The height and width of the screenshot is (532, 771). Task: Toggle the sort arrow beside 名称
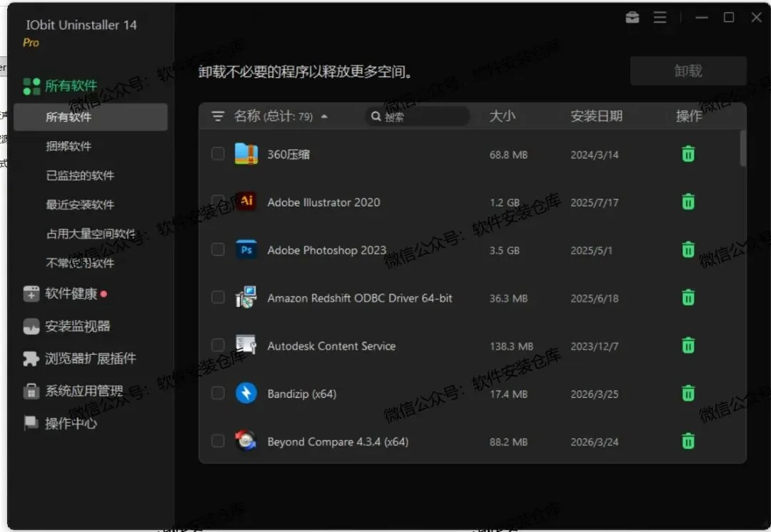324,116
